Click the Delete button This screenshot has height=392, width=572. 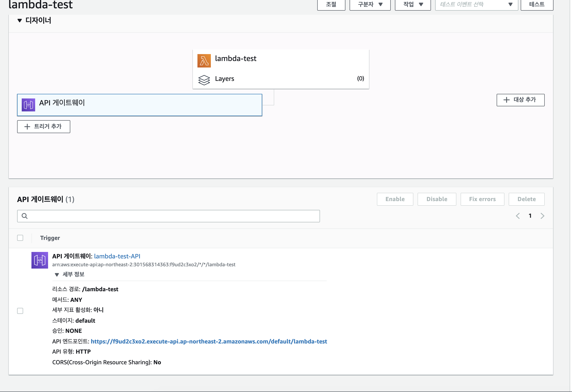(526, 199)
